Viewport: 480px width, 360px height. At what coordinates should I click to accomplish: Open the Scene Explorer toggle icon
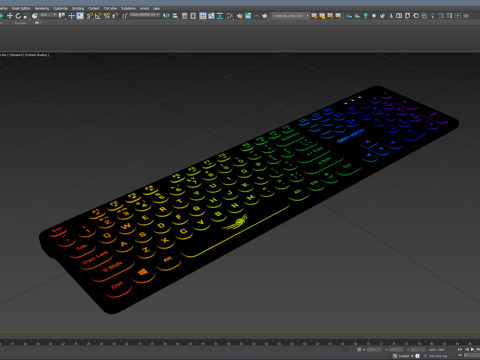184,16
